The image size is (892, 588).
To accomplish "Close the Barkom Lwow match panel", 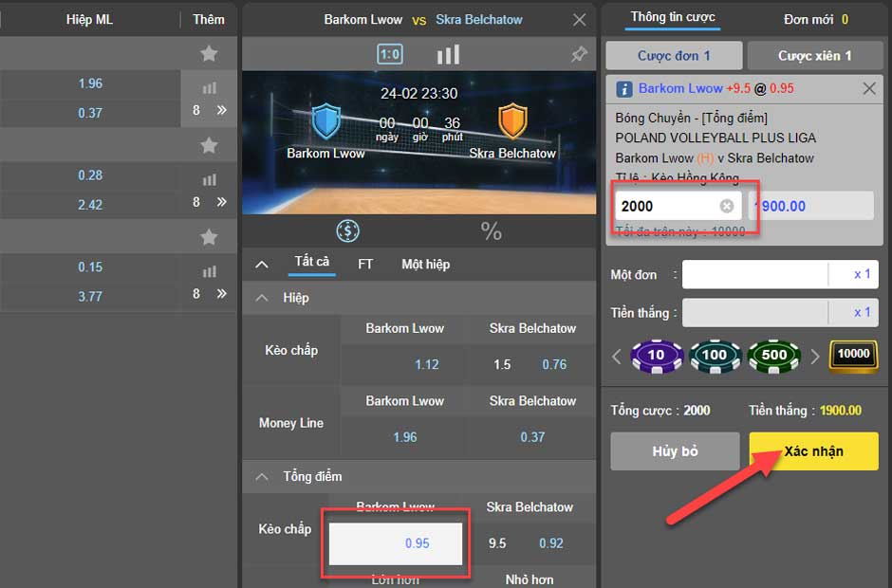I will pos(579,20).
